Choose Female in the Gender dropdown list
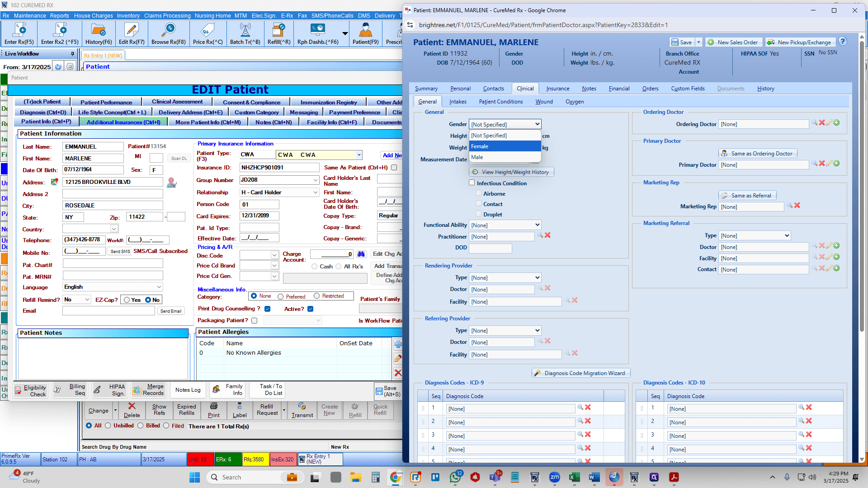 click(x=505, y=146)
